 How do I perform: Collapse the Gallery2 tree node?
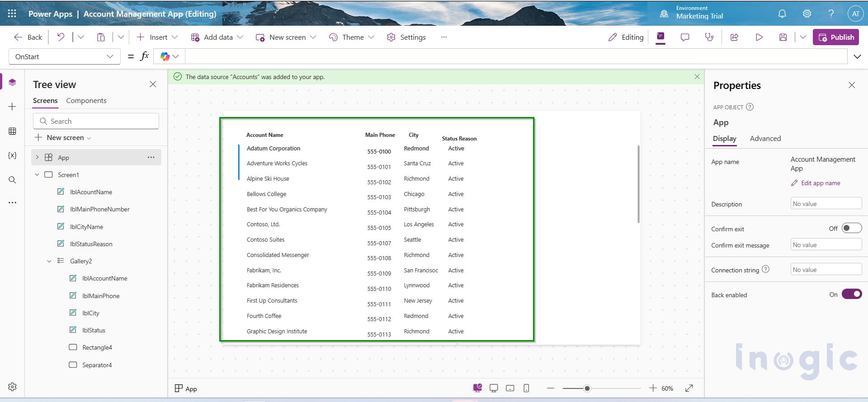click(49, 261)
